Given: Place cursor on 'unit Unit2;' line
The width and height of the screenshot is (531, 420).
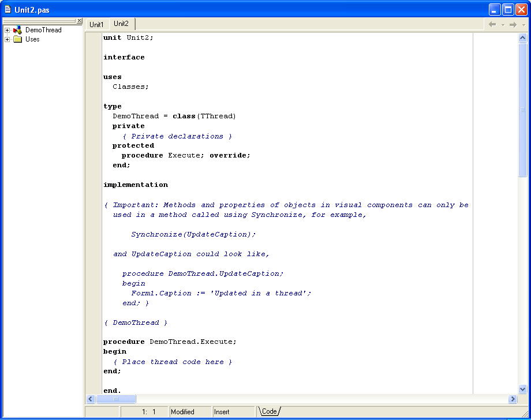Looking at the screenshot, I should [128, 37].
